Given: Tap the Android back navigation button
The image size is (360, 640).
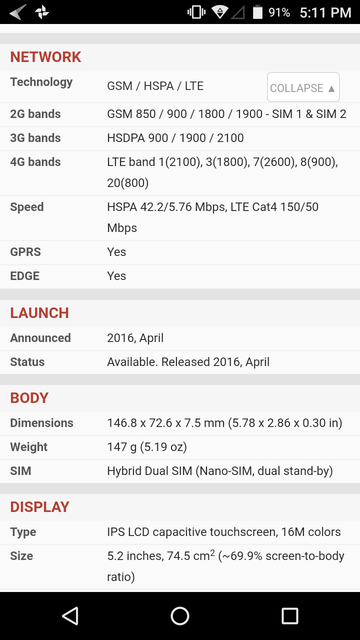Looking at the screenshot, I should pos(70,616).
